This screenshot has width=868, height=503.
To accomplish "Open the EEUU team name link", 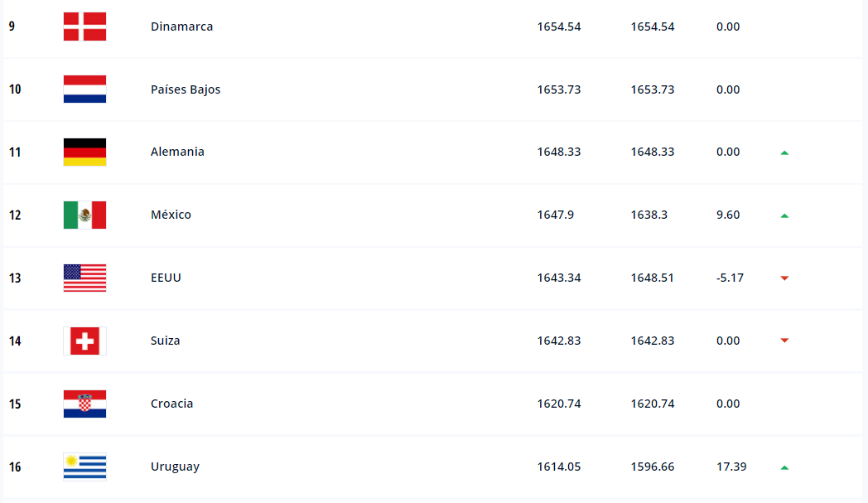I will (166, 278).
